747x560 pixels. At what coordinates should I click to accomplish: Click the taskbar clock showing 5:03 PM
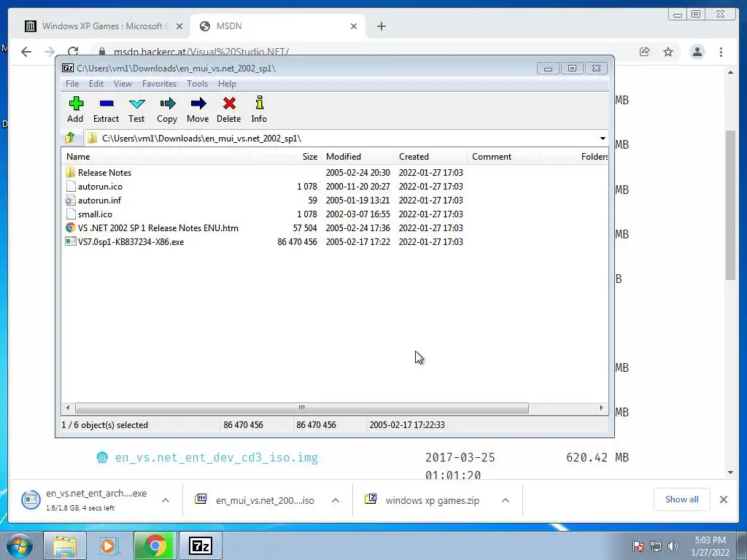(x=710, y=546)
